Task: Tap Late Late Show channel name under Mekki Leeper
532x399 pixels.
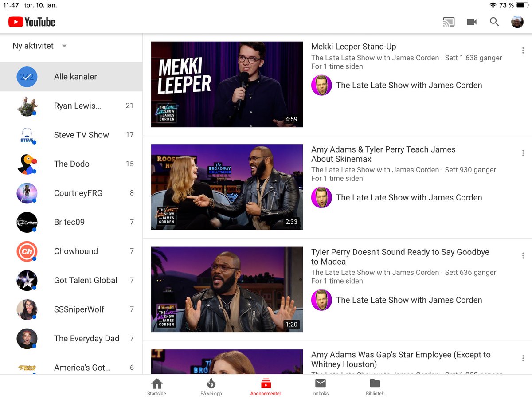Action: pos(409,85)
